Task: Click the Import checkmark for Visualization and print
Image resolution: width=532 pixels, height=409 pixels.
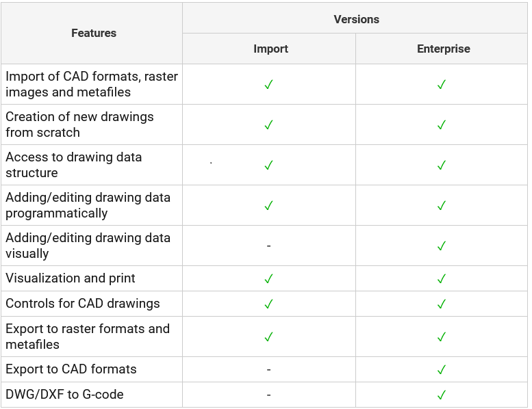Action: point(269,279)
